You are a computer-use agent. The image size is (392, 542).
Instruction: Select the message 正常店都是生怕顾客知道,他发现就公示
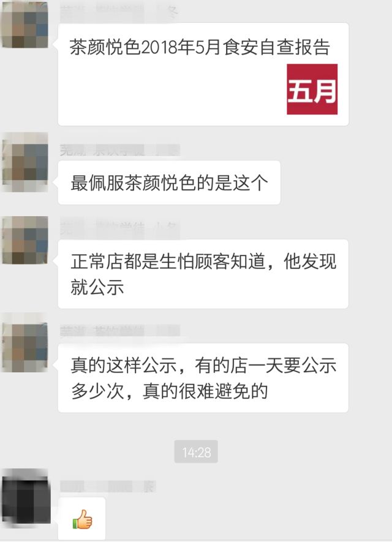coord(203,274)
